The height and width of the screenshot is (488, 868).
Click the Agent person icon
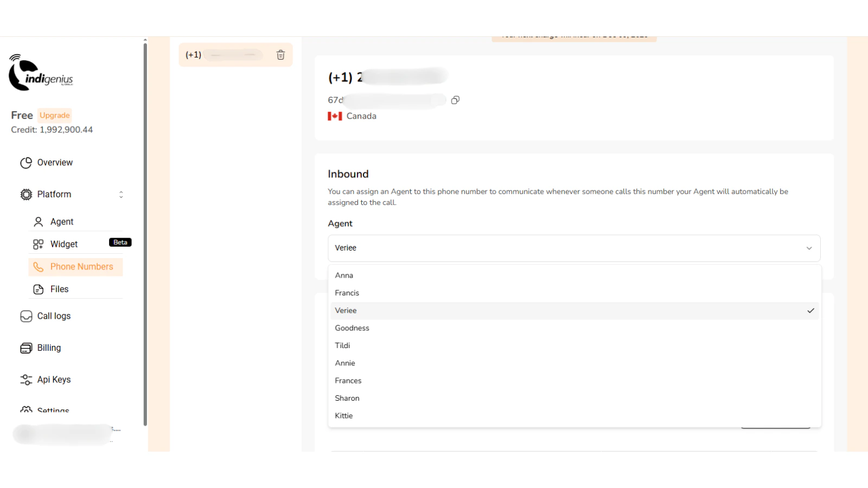tap(39, 222)
